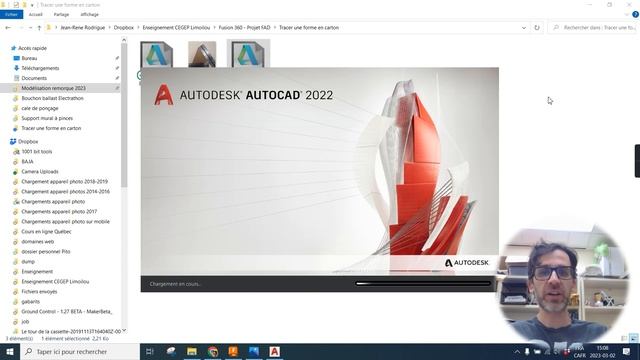Click Dropbox in the address path

[x=124, y=28]
